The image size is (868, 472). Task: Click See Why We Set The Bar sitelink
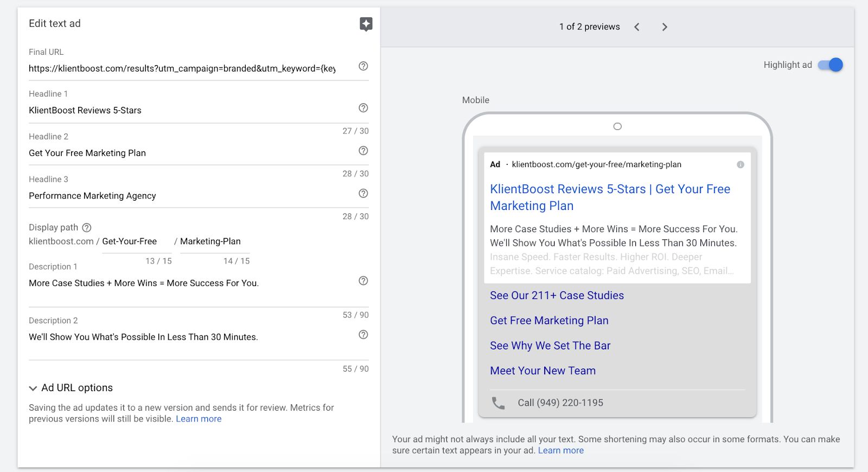(x=551, y=346)
